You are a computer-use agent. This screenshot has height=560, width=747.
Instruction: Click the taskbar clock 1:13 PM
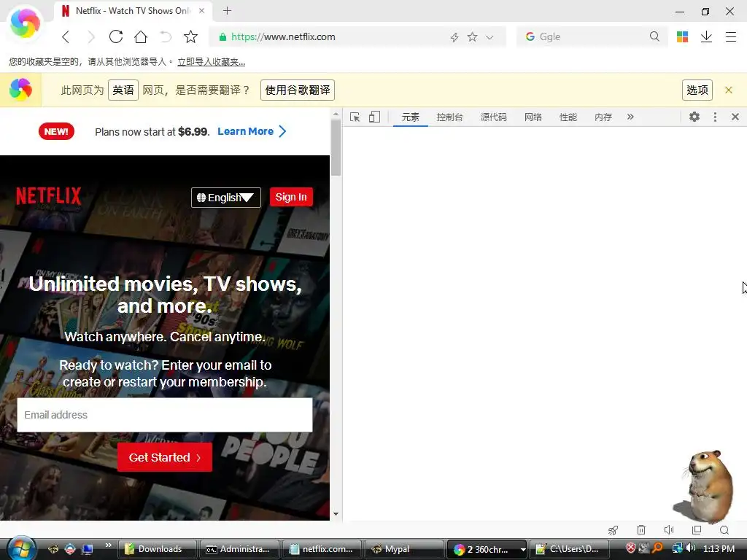point(719,548)
